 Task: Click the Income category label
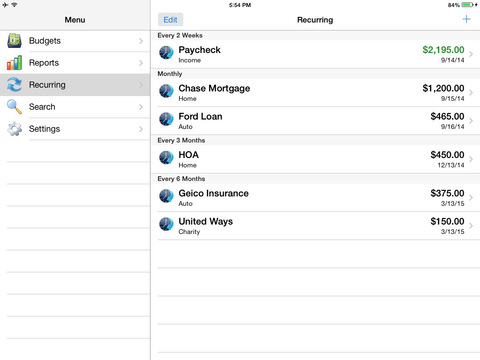pyautogui.click(x=189, y=60)
